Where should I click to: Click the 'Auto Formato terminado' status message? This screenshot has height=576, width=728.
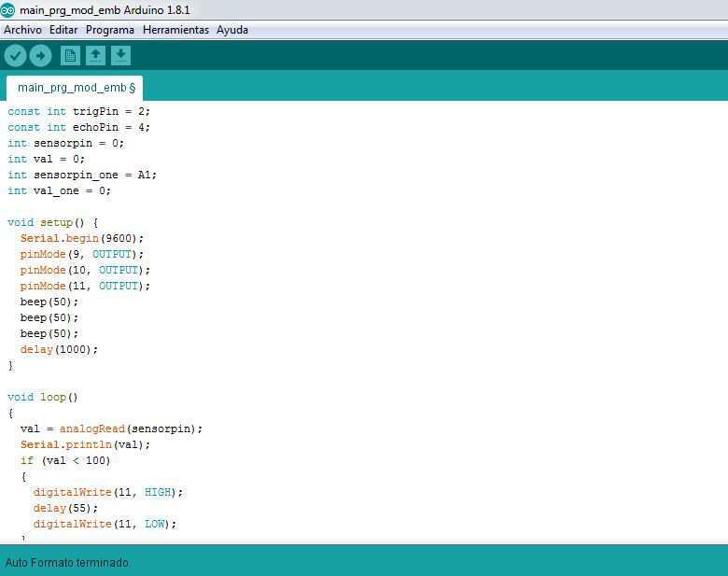point(67,563)
